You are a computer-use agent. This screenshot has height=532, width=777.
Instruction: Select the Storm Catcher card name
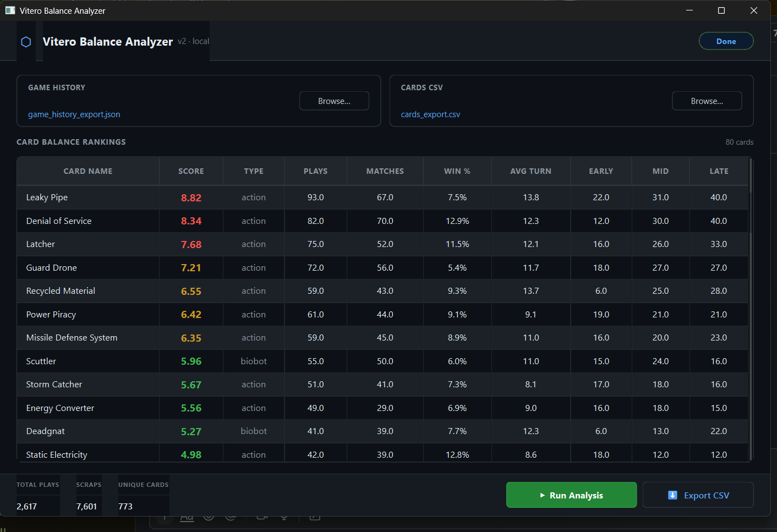pos(54,385)
